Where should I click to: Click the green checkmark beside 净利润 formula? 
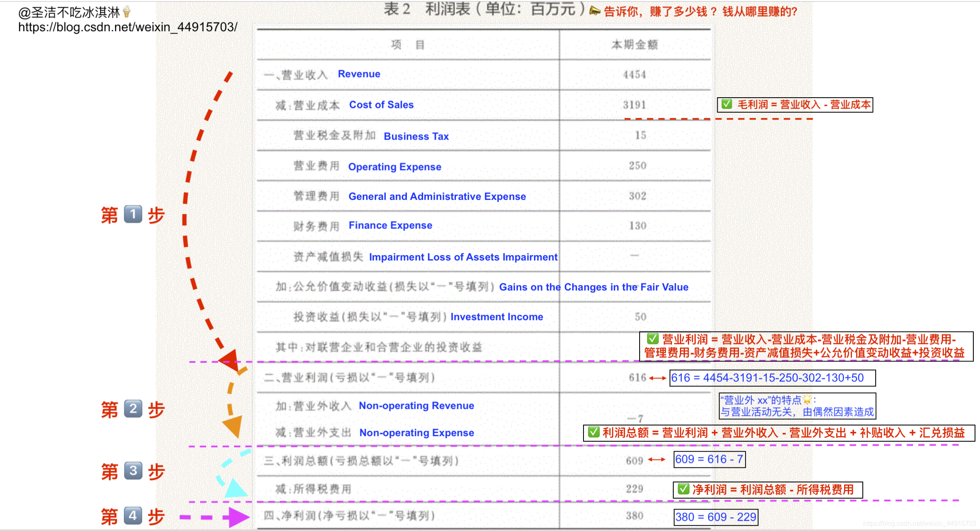point(683,489)
